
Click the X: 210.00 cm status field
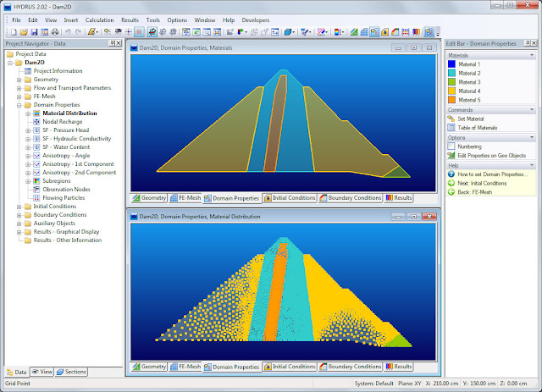(441, 384)
